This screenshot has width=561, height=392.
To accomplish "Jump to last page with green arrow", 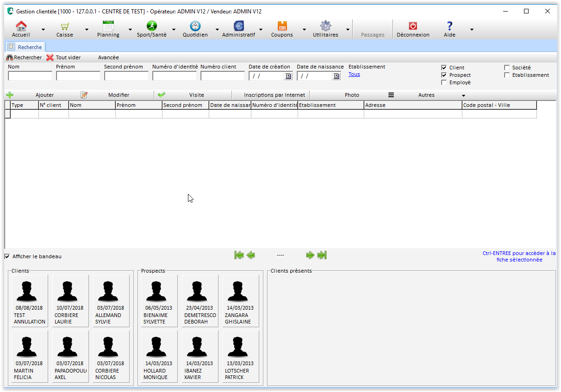I will pyautogui.click(x=322, y=255).
